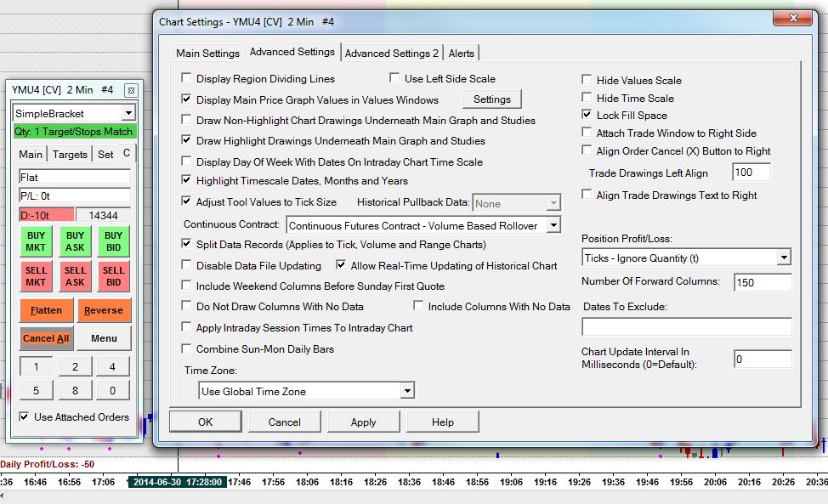828x504 pixels.
Task: Expand the Time Zone dropdown
Action: pos(406,391)
